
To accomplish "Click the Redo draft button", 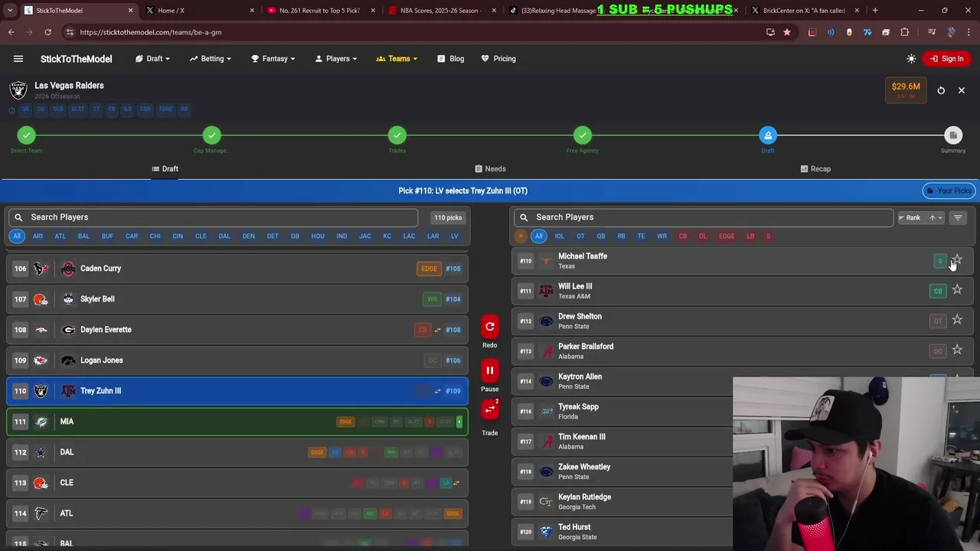I will click(489, 327).
